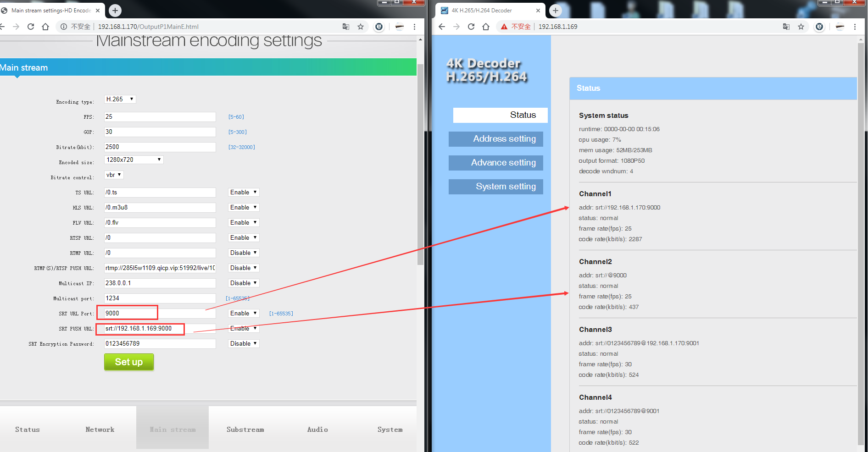Go forward in right decoder browser

tap(456, 27)
